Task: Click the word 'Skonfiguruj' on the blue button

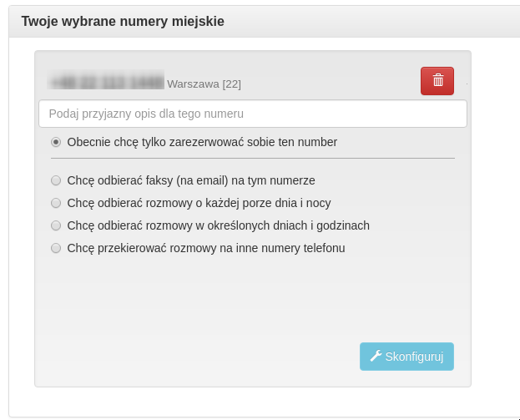Action: coord(414,357)
